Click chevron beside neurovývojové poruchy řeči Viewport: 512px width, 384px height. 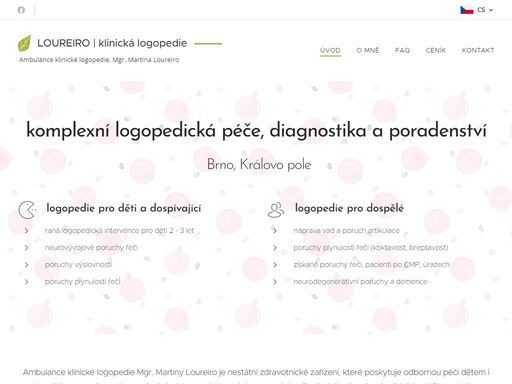(27, 248)
